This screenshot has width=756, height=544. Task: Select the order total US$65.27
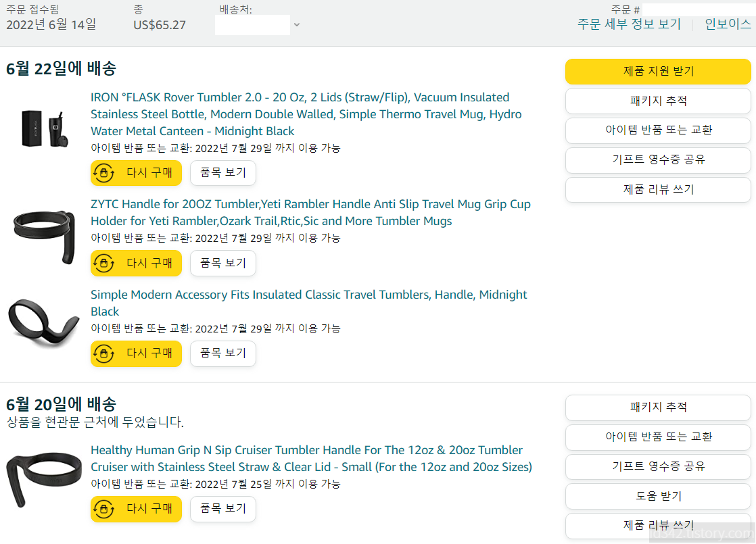coord(160,25)
